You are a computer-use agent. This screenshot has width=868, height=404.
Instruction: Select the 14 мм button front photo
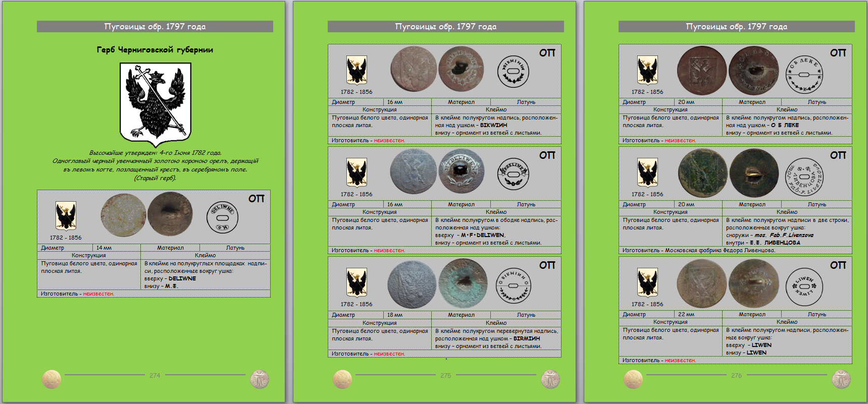[123, 216]
